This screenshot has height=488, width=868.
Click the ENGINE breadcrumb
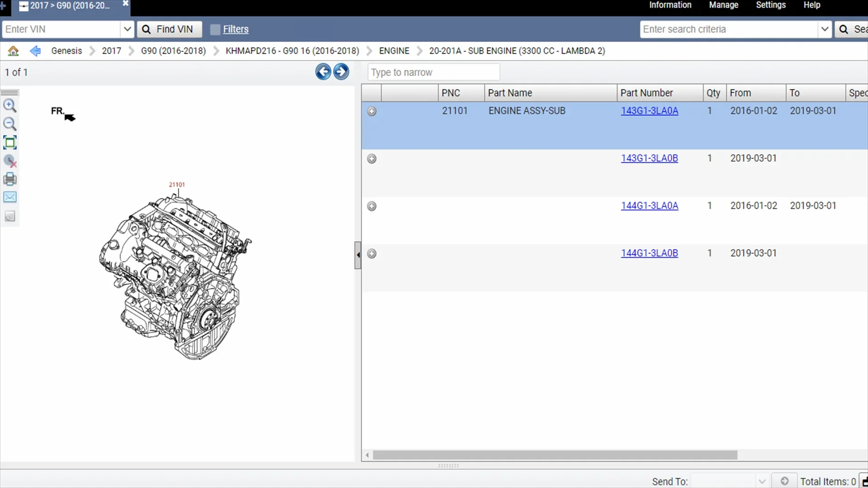coord(394,51)
